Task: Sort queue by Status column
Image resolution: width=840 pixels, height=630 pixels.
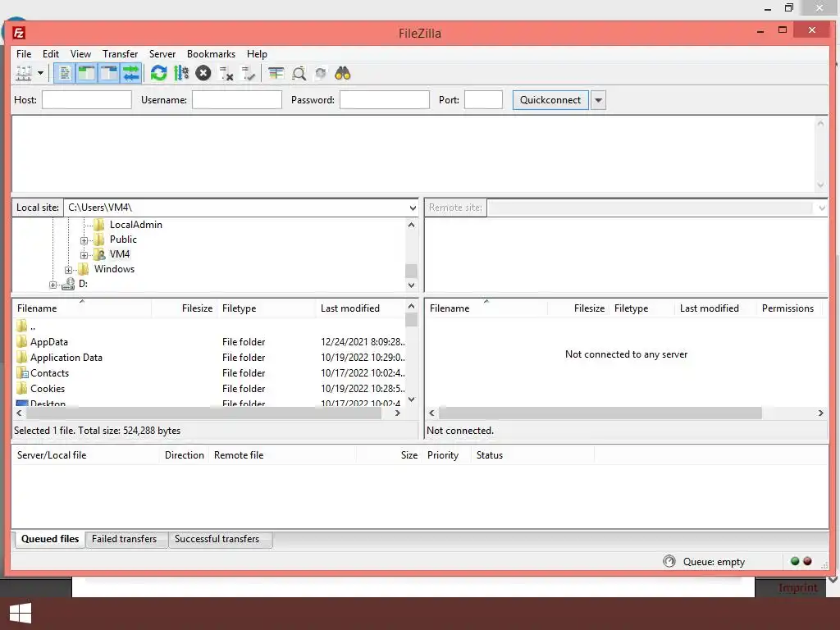Action: point(489,454)
